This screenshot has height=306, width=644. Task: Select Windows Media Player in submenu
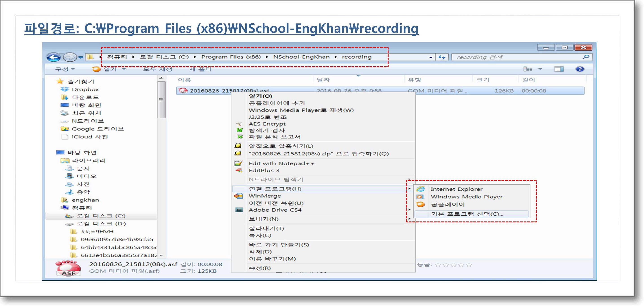click(x=466, y=197)
